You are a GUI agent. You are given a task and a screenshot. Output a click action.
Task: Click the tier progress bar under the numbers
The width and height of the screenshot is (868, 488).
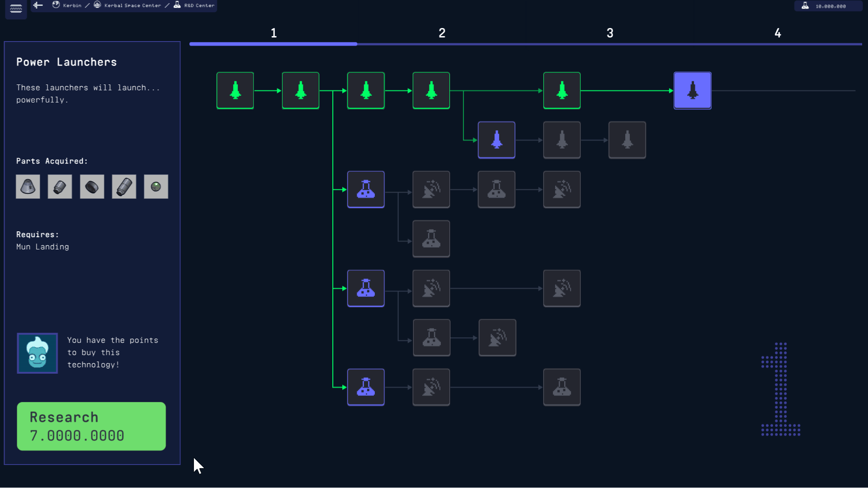(525, 44)
